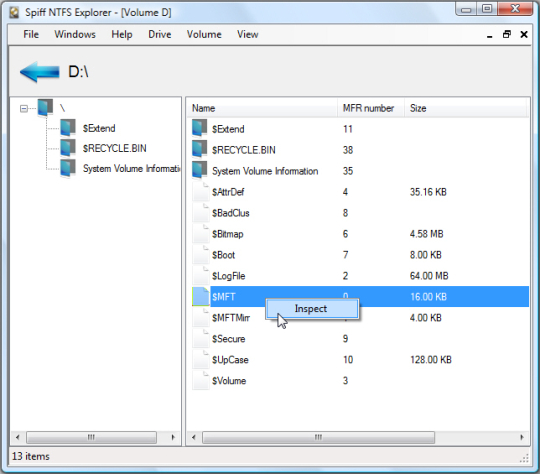Click $RECYCLE.BIN folder icon in file list
The image size is (540, 474).
[200, 149]
